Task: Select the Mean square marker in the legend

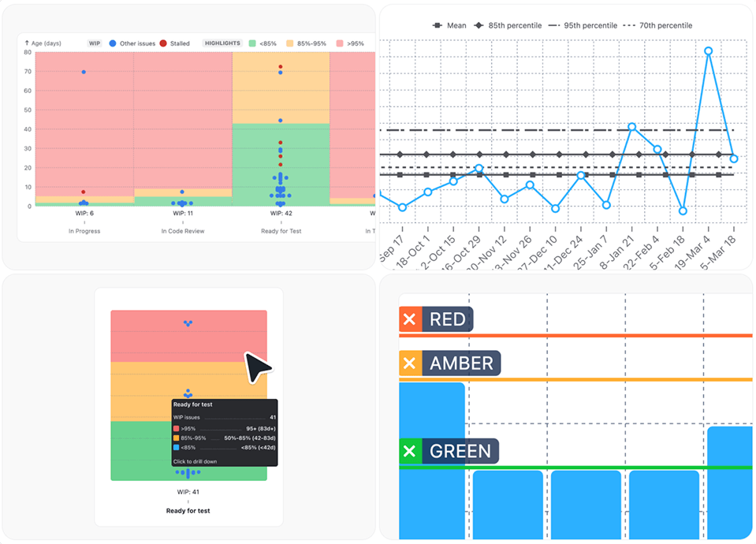Action: (436, 24)
